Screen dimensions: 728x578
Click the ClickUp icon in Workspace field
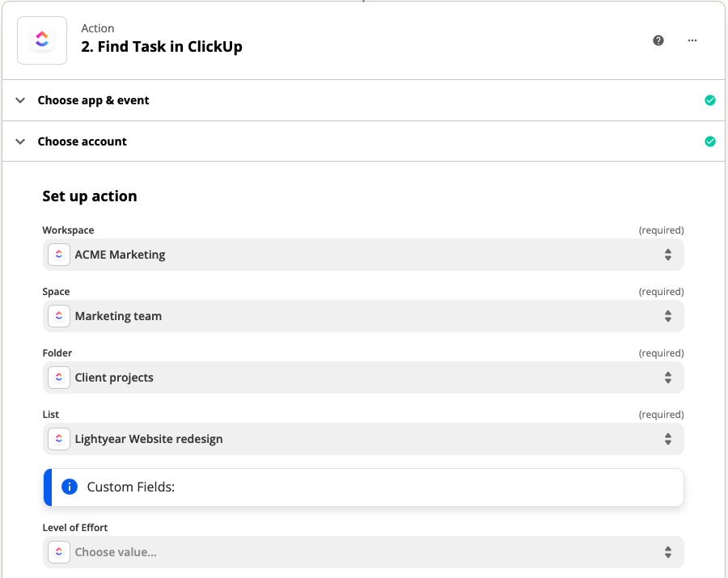pyautogui.click(x=59, y=255)
